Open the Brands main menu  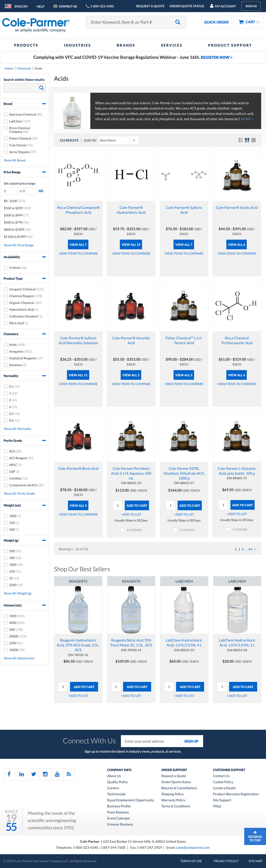[x=126, y=45]
